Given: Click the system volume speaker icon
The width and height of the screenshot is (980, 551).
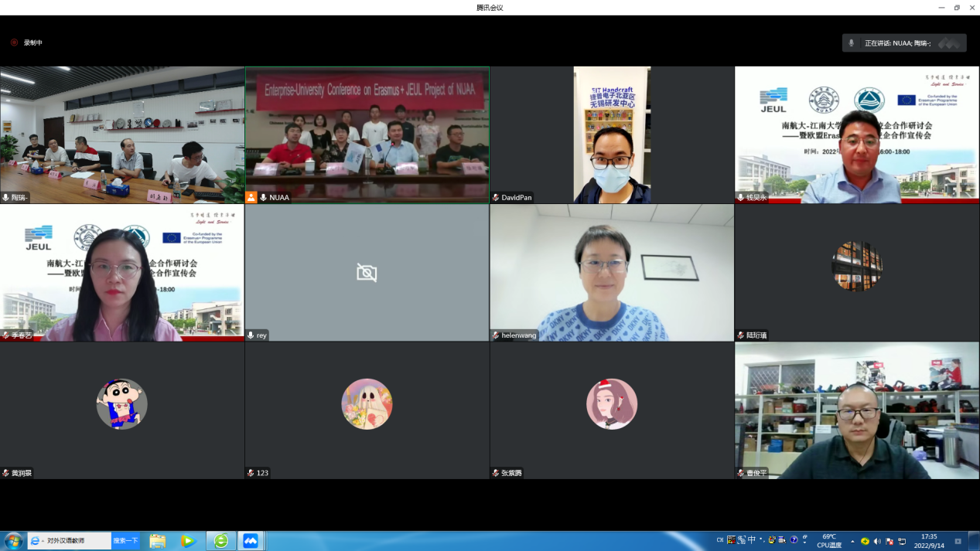Looking at the screenshot, I should [x=877, y=541].
